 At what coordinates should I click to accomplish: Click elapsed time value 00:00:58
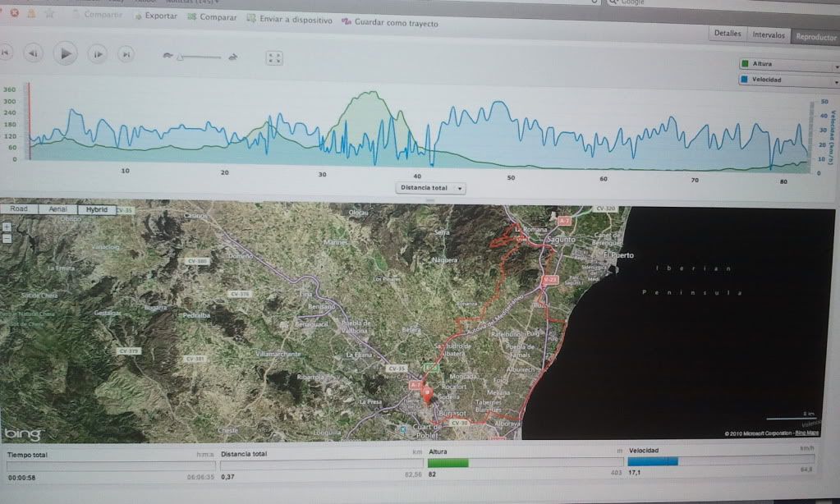click(21, 478)
